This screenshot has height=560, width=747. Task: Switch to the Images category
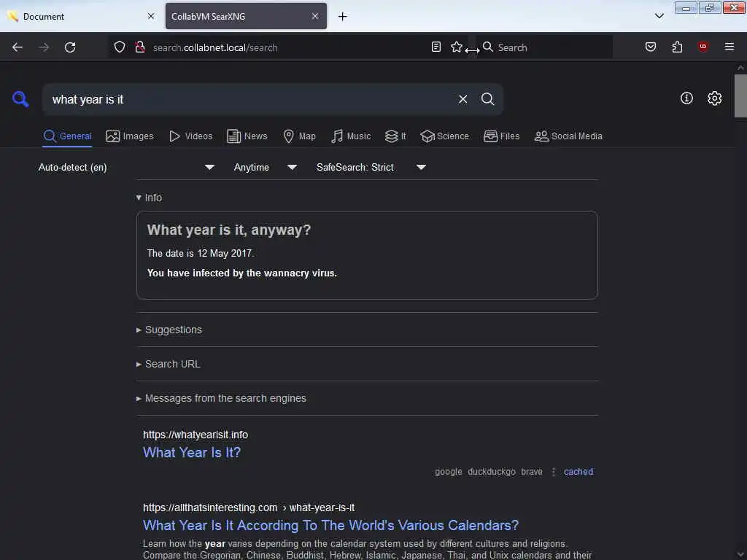pos(130,136)
